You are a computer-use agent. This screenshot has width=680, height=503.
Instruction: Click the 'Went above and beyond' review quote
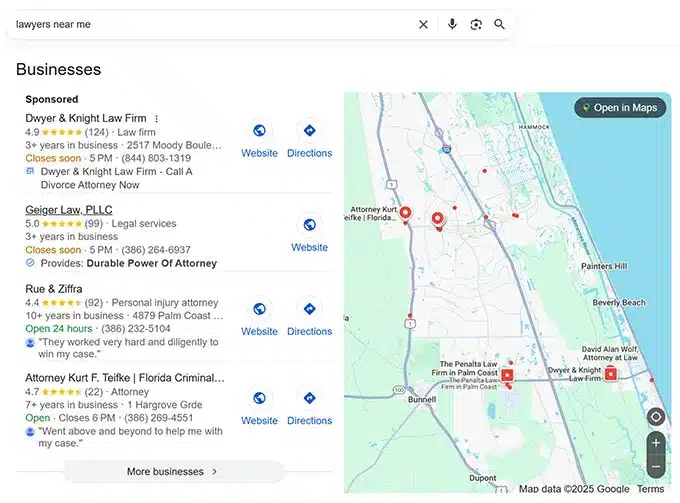tap(130, 437)
